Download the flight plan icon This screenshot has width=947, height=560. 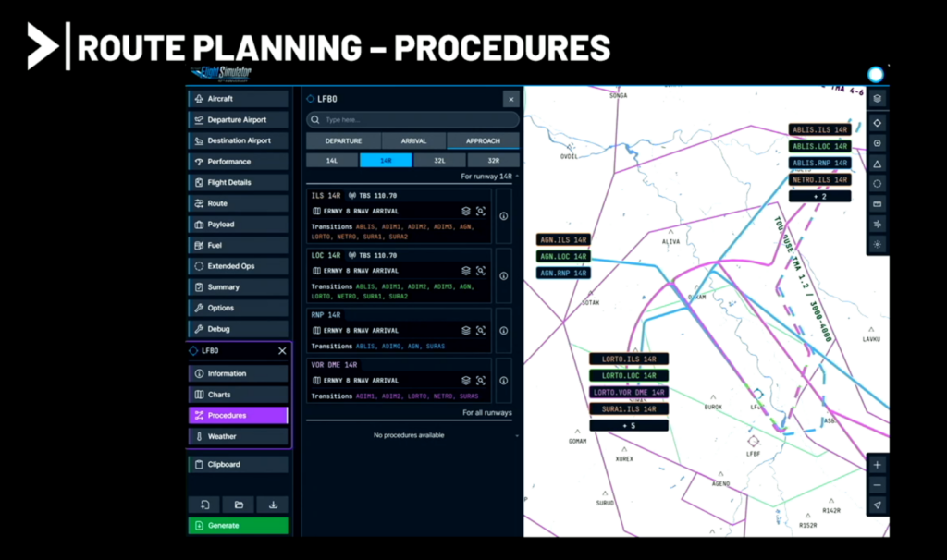[272, 505]
